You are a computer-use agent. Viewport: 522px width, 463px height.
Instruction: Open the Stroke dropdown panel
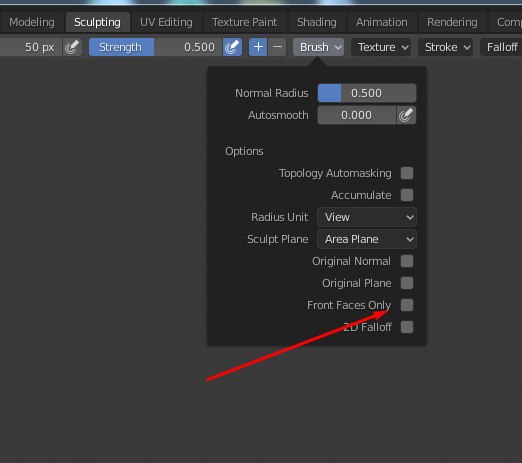tap(446, 47)
